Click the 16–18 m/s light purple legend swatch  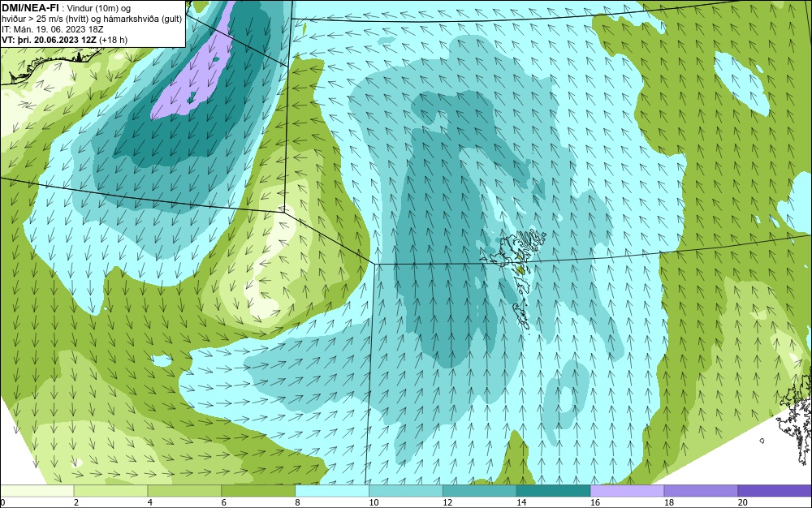click(x=627, y=490)
